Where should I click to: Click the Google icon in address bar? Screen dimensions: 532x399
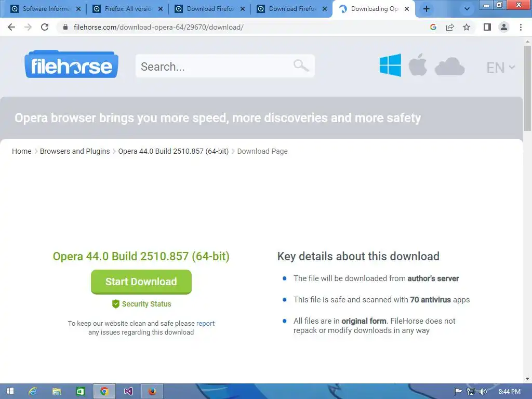[x=433, y=27]
